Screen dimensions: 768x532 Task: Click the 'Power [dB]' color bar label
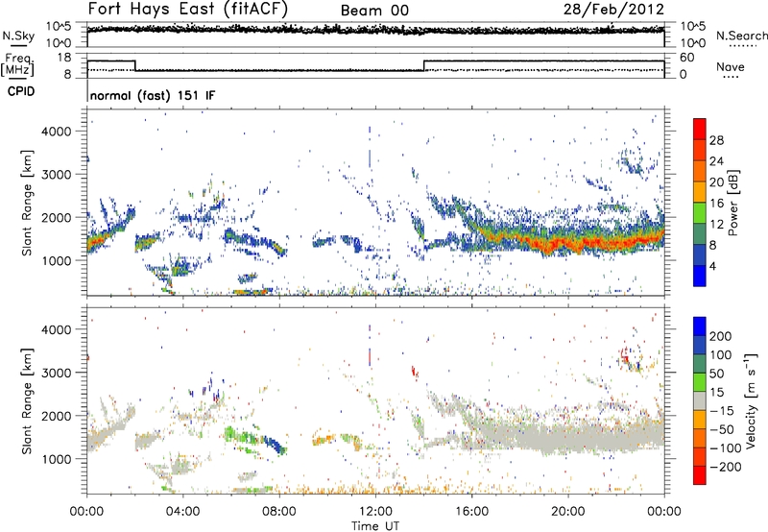tap(732, 203)
